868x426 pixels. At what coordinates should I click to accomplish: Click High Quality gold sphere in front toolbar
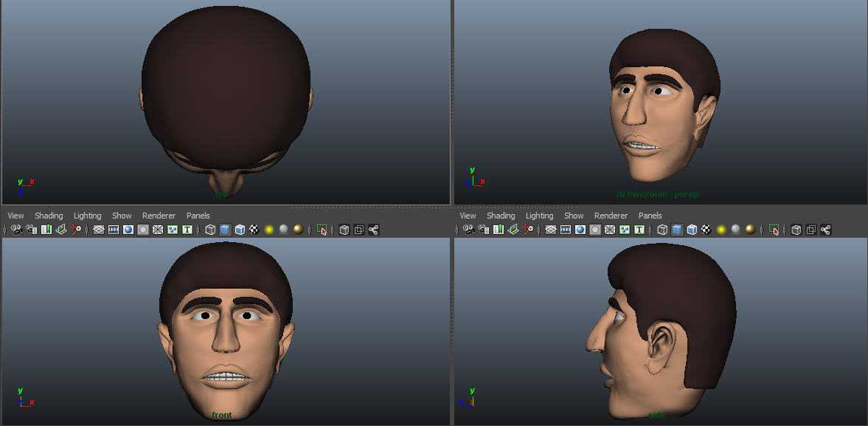(x=299, y=230)
